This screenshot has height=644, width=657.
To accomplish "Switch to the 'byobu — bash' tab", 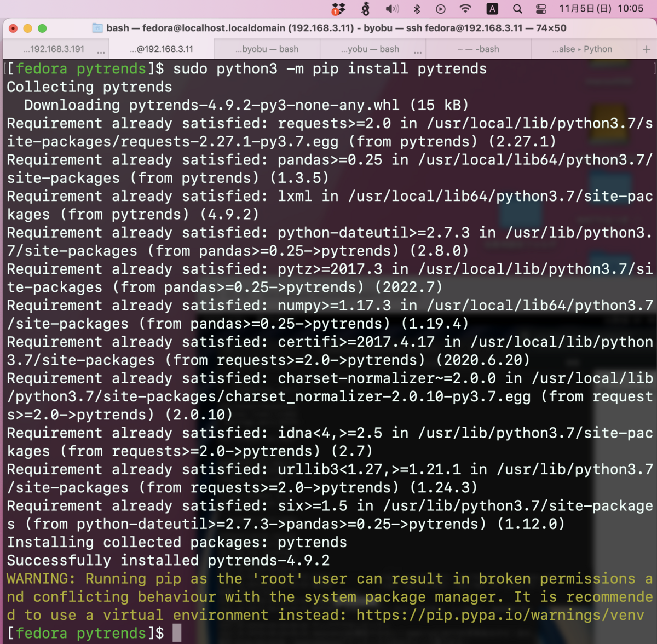I will click(267, 49).
